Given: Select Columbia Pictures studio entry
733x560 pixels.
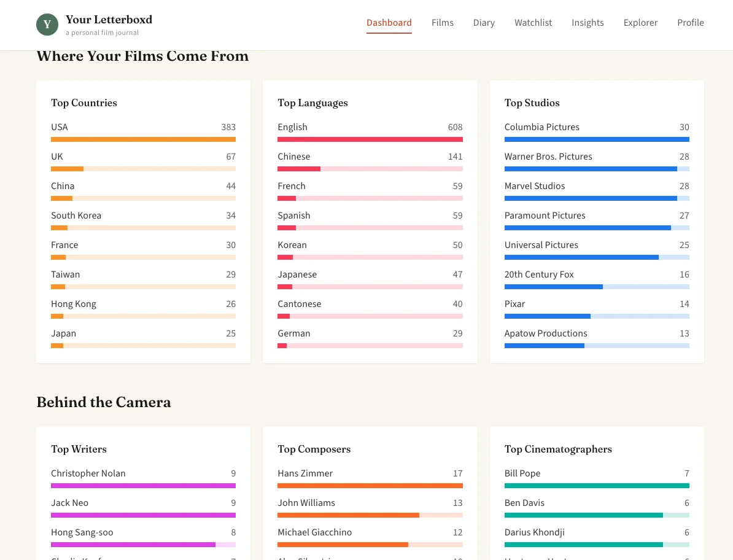Looking at the screenshot, I should (541, 127).
